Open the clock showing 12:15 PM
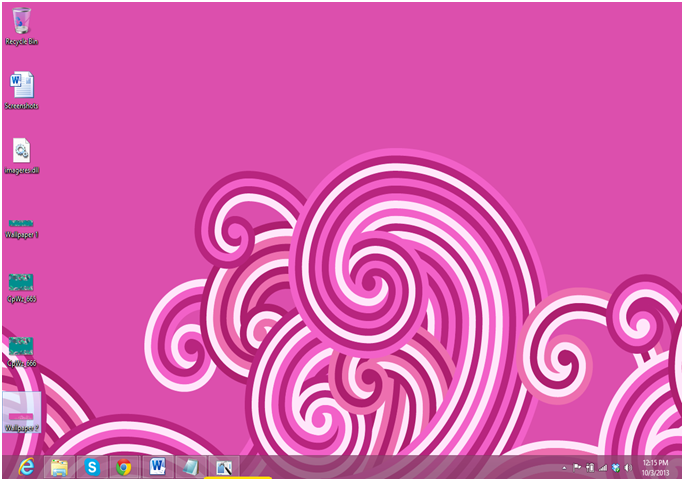This screenshot has height=480, width=685. (x=655, y=467)
